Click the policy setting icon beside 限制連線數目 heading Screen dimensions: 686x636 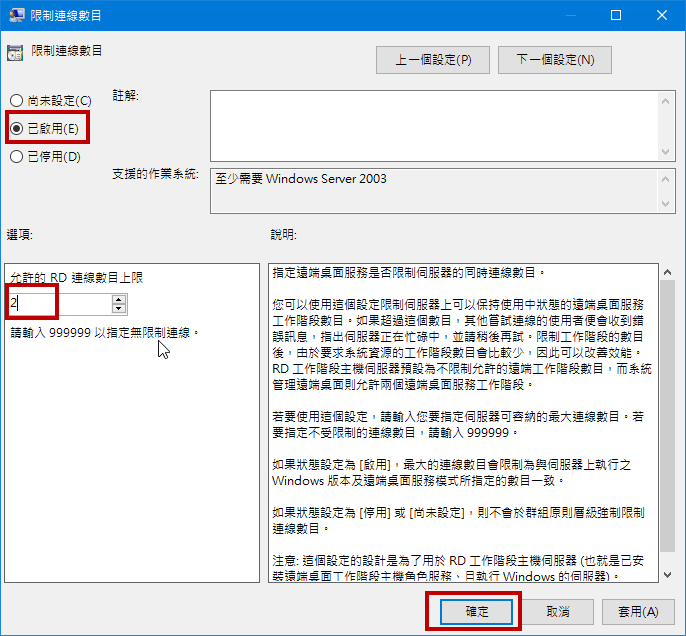[15, 51]
